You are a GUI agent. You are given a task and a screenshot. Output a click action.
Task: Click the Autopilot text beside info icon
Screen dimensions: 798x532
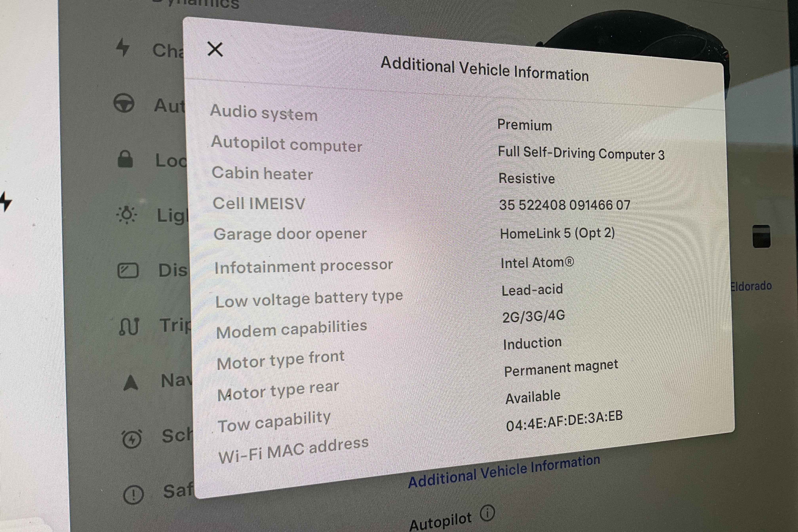click(440, 521)
